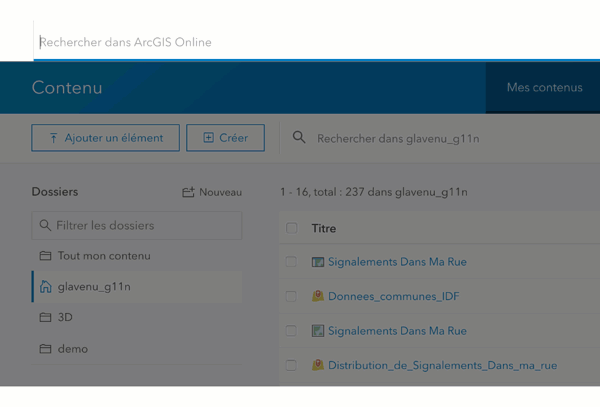Focus the Rechercher dans ArcGIS Online field
Image resolution: width=600 pixels, height=407 pixels.
(300, 43)
